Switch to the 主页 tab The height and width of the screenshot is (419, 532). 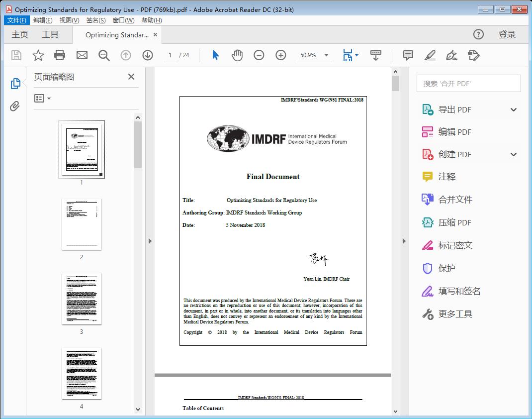coord(20,35)
